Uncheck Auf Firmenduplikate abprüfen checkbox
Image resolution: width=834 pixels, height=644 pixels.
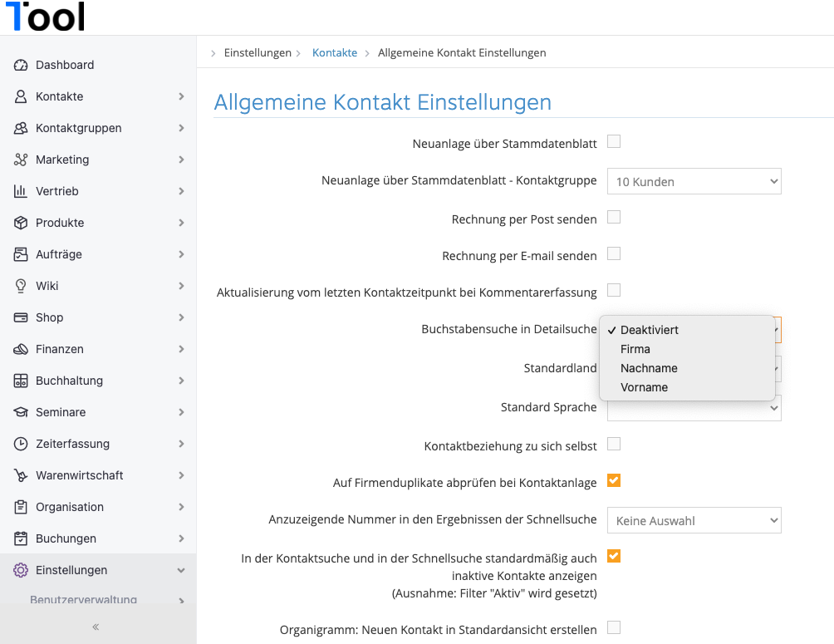coord(614,480)
